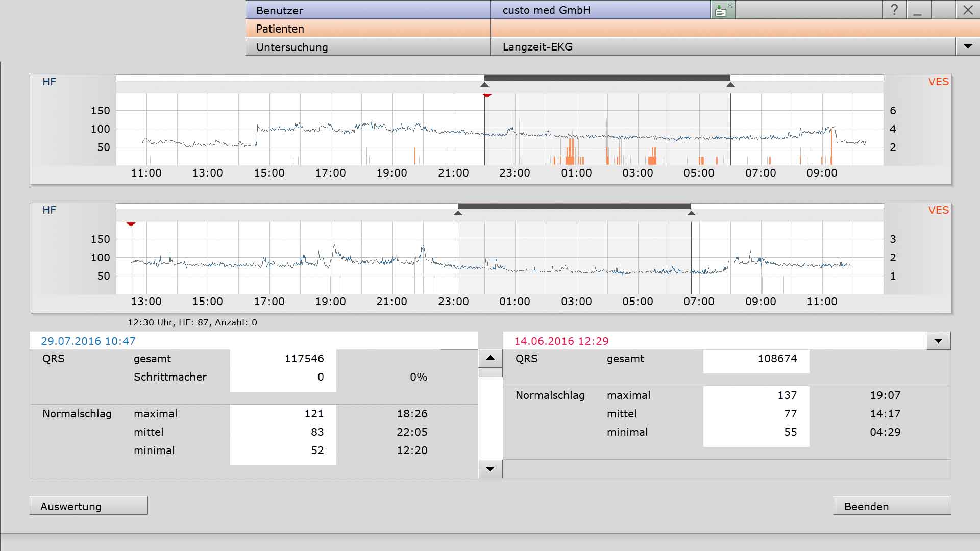Click the statistics scroll down arrow
980x551 pixels.
(x=490, y=469)
